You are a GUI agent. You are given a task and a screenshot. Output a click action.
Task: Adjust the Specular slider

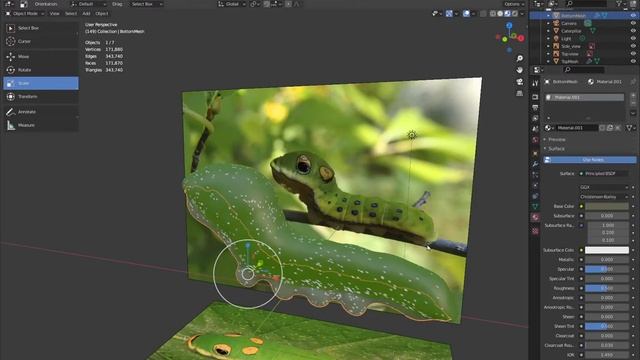point(607,269)
